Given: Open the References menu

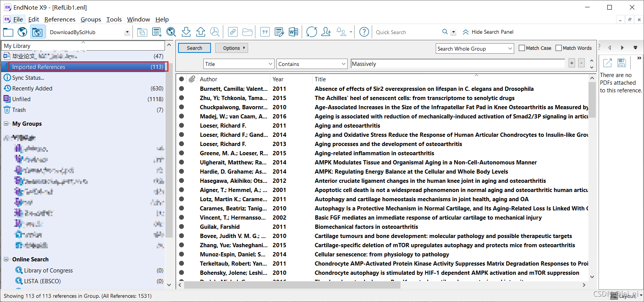Looking at the screenshot, I should 60,19.
